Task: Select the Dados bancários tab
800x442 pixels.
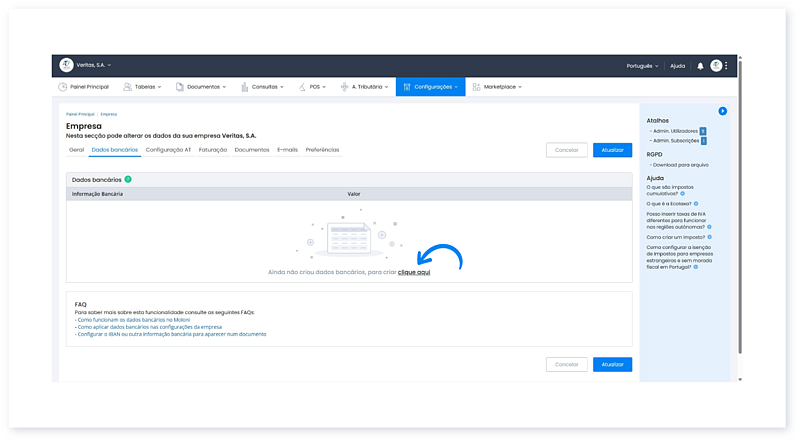Action: (x=115, y=150)
